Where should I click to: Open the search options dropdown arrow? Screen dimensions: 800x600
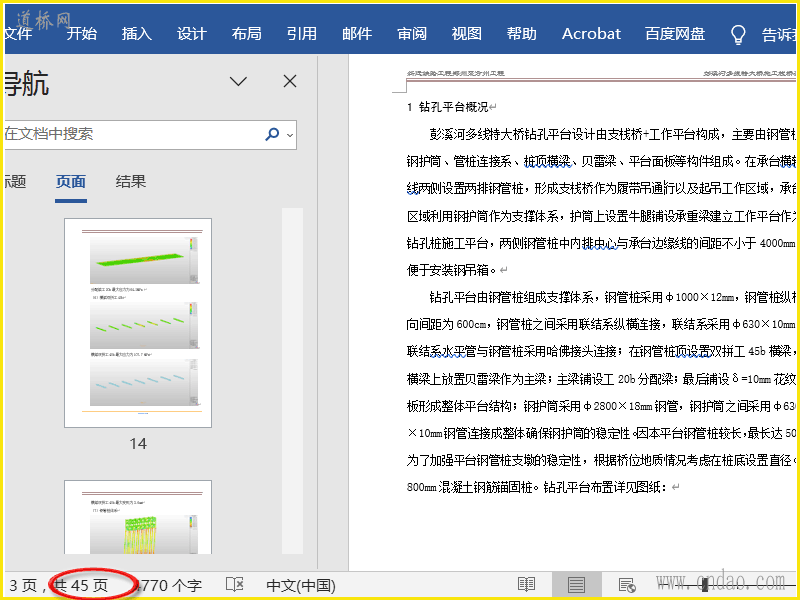coord(290,135)
